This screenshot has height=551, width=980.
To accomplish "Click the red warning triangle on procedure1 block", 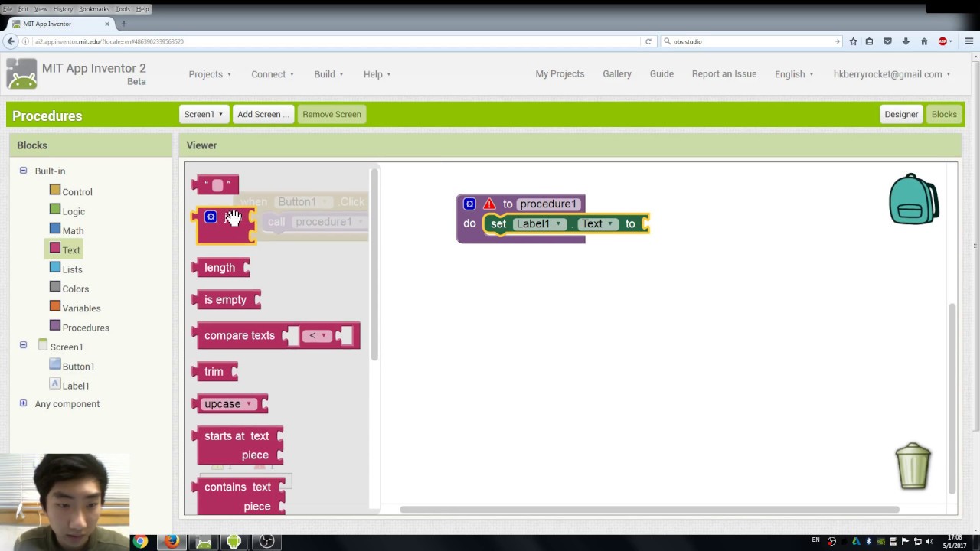I will (489, 204).
